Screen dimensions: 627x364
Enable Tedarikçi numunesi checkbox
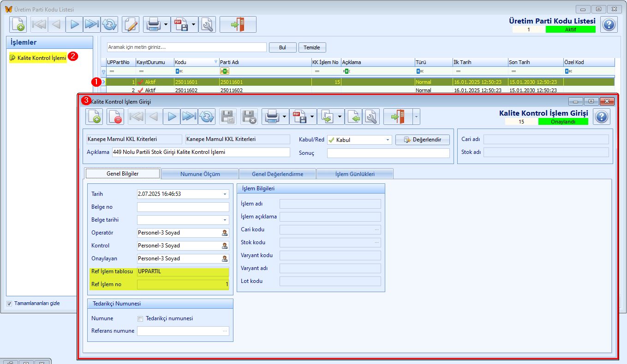[141, 318]
